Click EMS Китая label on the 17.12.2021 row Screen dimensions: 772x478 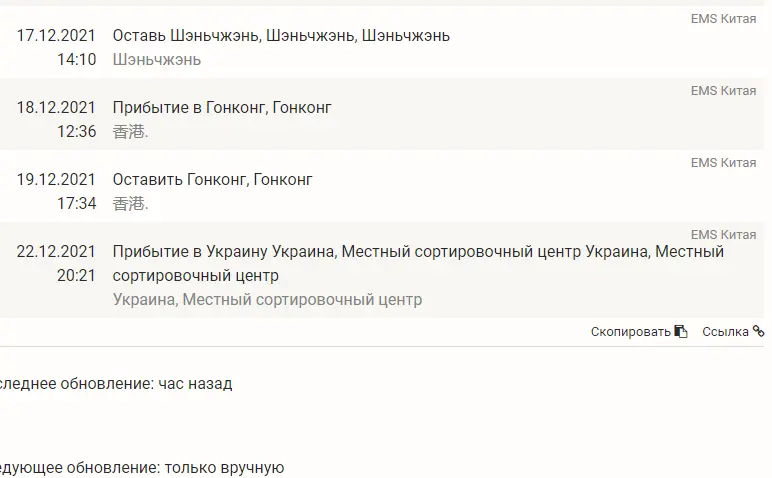(723, 19)
